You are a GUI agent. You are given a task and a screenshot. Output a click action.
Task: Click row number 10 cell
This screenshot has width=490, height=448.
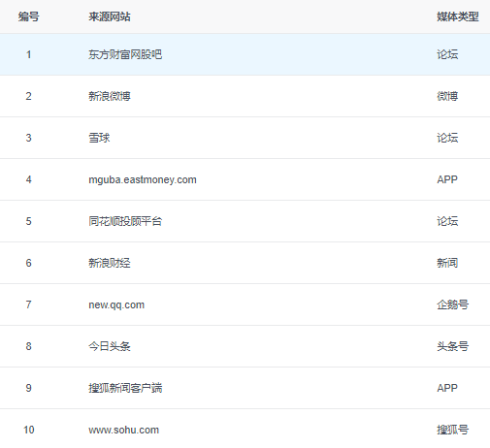tap(29, 430)
